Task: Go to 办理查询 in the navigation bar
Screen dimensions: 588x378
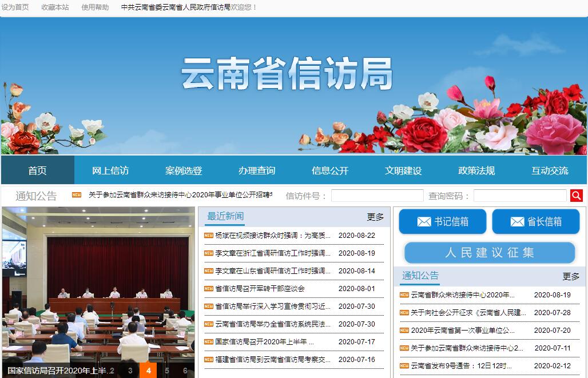Action: pyautogui.click(x=257, y=170)
